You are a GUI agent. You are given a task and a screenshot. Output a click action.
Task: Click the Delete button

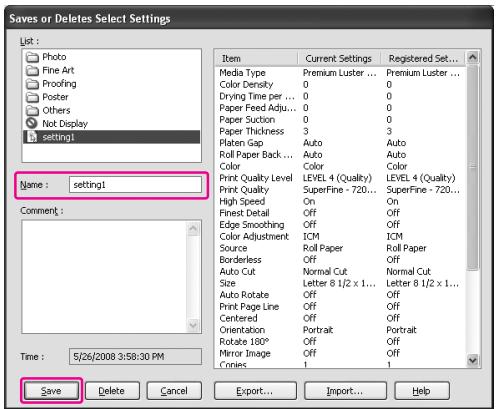[x=112, y=391]
